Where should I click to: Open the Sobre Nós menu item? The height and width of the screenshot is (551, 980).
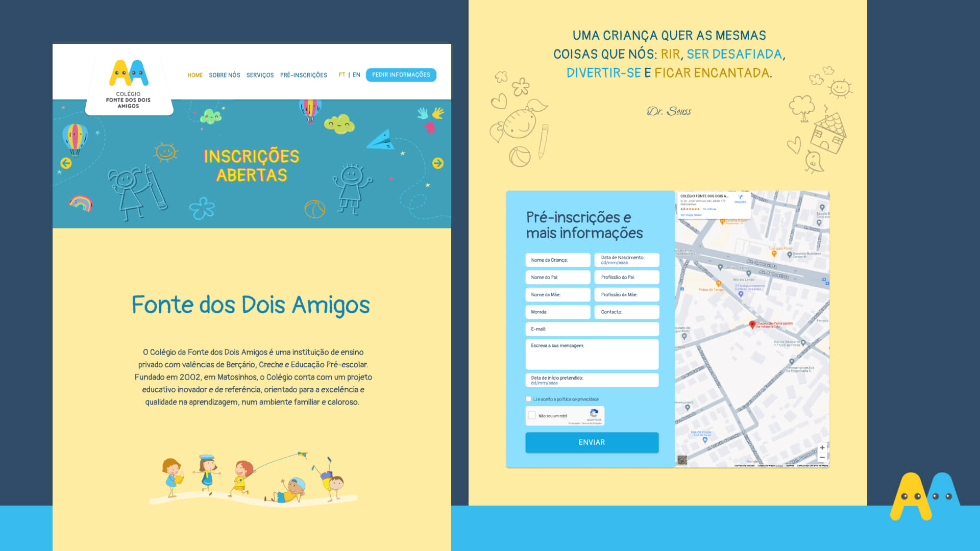(x=224, y=75)
